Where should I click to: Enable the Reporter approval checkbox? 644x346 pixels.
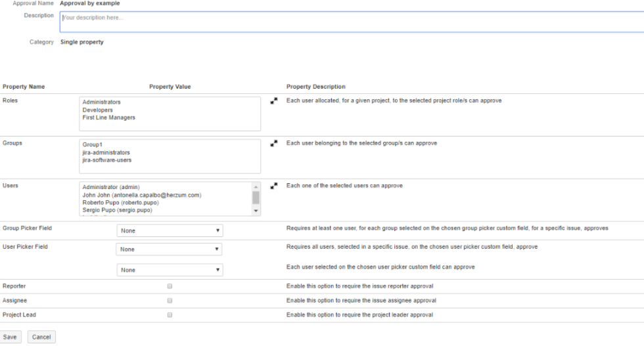[170, 286]
